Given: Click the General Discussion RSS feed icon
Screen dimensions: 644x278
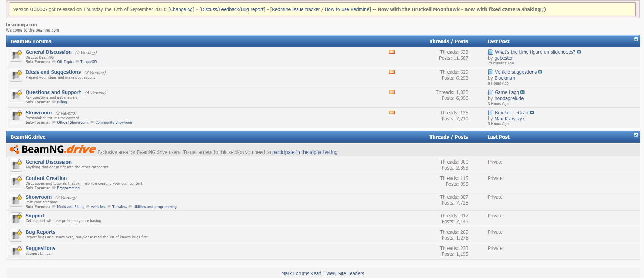Looking at the screenshot, I should click(392, 52).
